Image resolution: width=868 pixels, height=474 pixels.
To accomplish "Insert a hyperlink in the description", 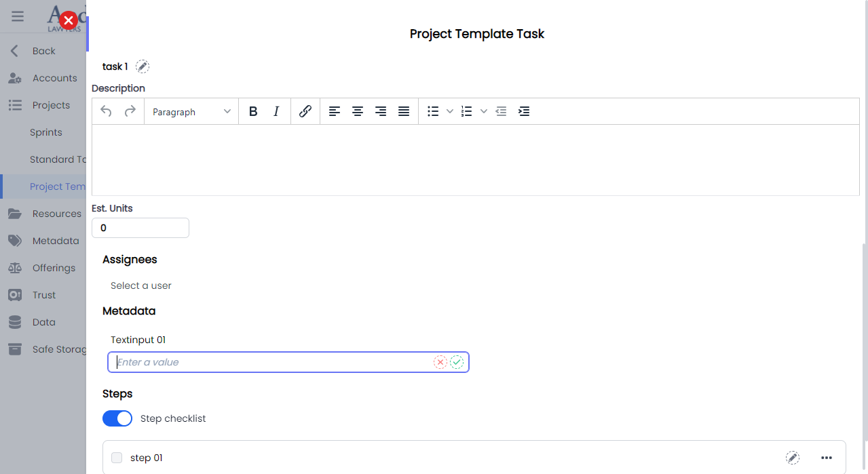I will [x=305, y=111].
